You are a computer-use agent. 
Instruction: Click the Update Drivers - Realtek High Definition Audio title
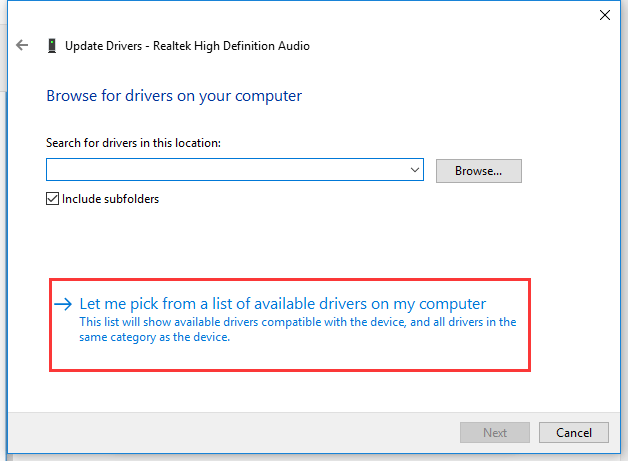pos(187,46)
